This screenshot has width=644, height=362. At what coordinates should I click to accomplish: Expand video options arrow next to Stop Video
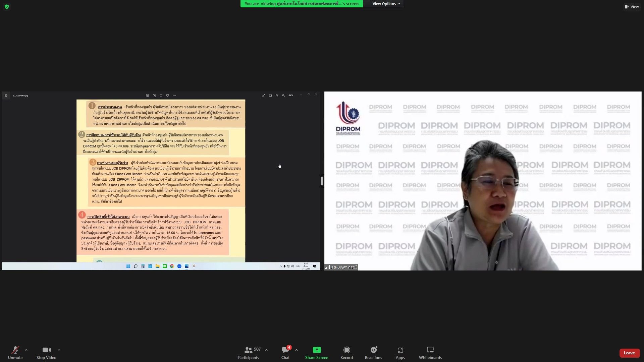(x=59, y=350)
